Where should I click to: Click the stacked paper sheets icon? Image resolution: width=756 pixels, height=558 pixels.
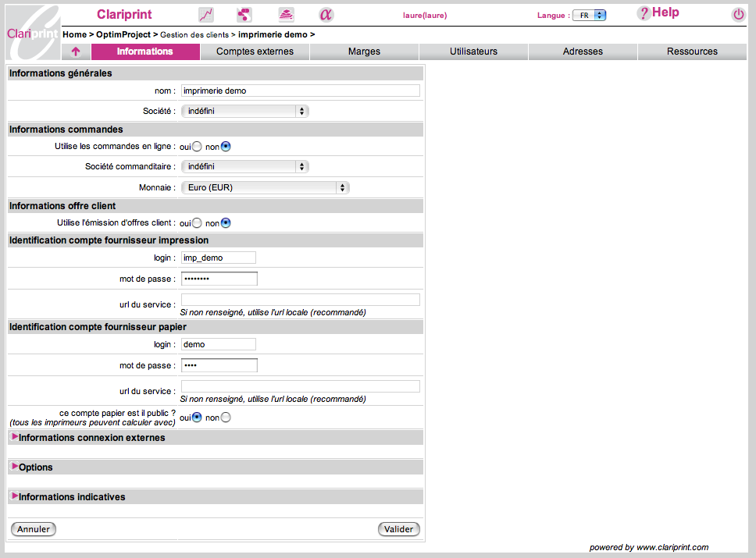287,15
